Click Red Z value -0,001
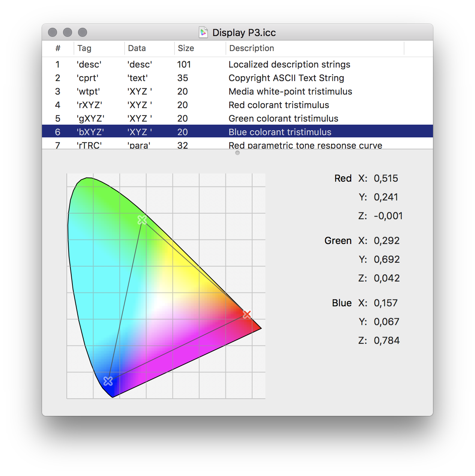 coord(388,216)
